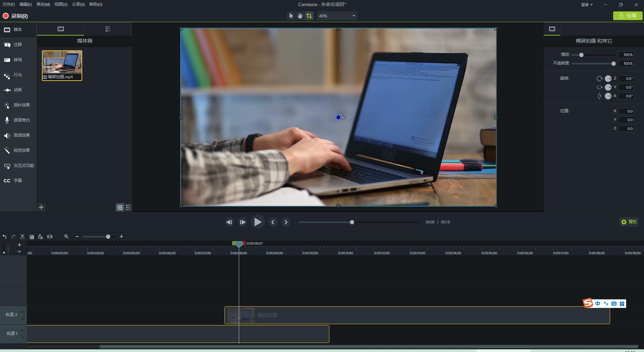This screenshot has width=644, height=352.
Task: Toggle visibility eye of 轨道 2
Action: point(23,312)
